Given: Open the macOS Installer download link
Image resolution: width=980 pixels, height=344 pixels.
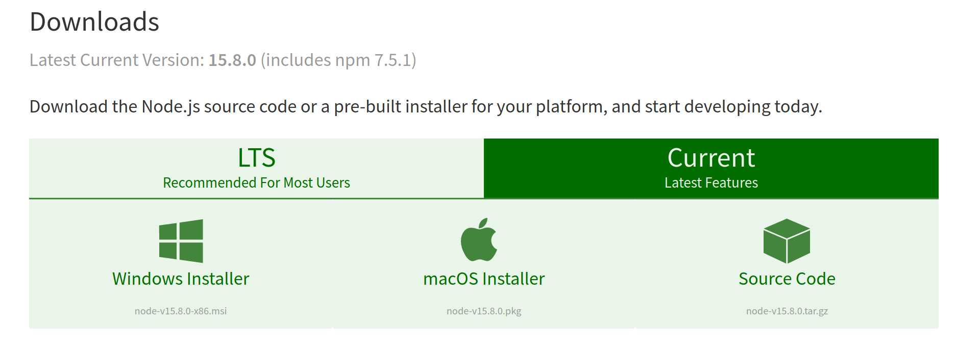Looking at the screenshot, I should [x=483, y=279].
